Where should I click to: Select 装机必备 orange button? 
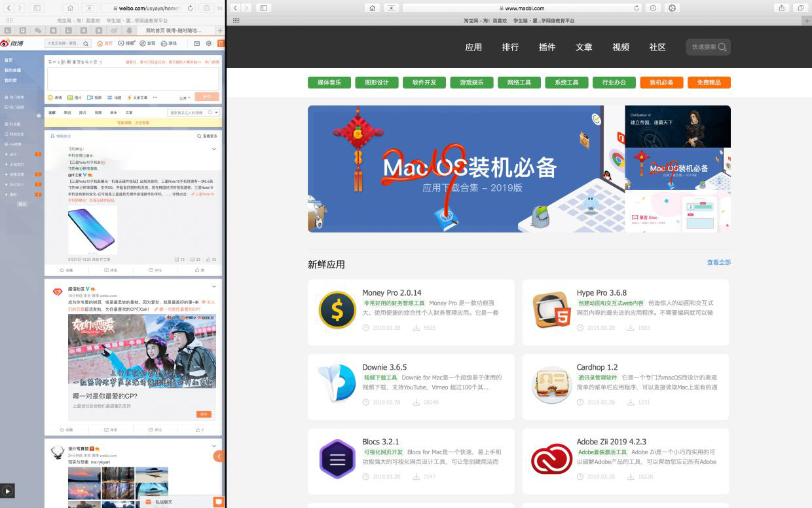[x=661, y=83]
